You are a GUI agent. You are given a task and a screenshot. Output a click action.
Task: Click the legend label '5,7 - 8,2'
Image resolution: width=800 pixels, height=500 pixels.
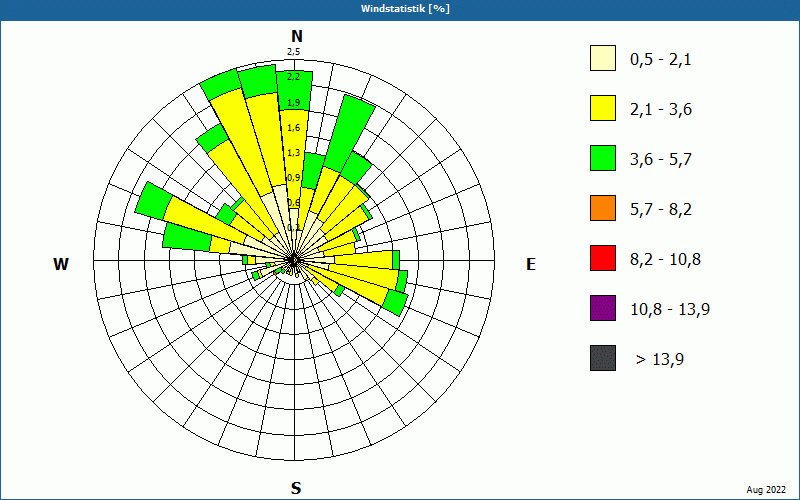(x=661, y=210)
